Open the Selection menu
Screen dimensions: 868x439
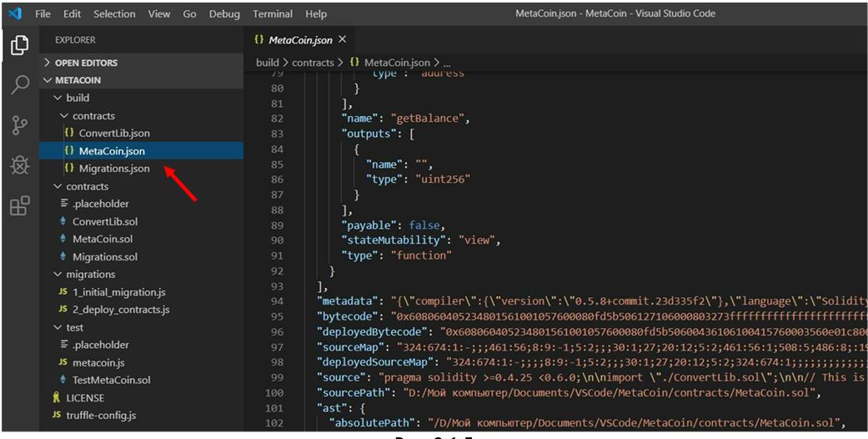[114, 14]
